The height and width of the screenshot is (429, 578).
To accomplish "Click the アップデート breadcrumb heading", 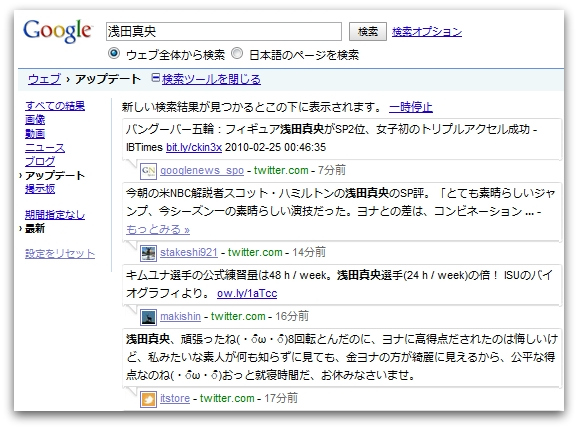I will coord(108,79).
